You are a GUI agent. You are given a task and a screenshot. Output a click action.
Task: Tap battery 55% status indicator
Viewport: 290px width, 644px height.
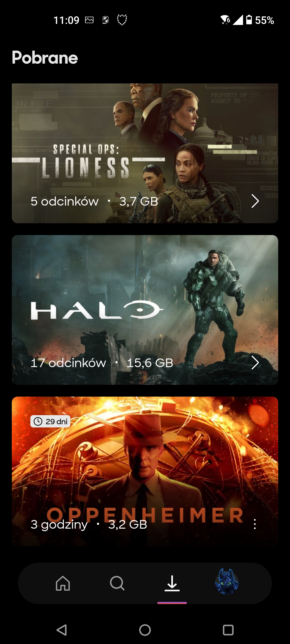click(x=260, y=20)
